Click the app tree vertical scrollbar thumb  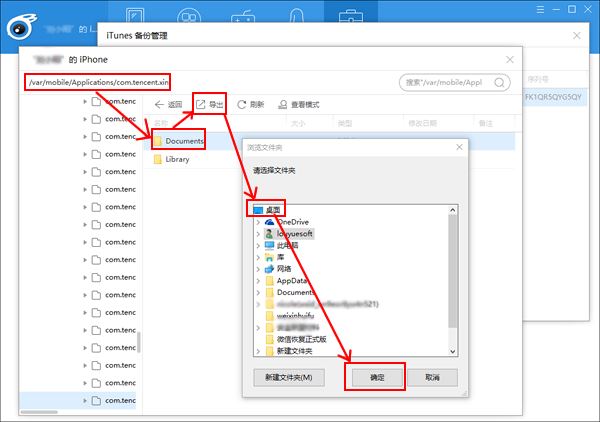click(x=139, y=342)
